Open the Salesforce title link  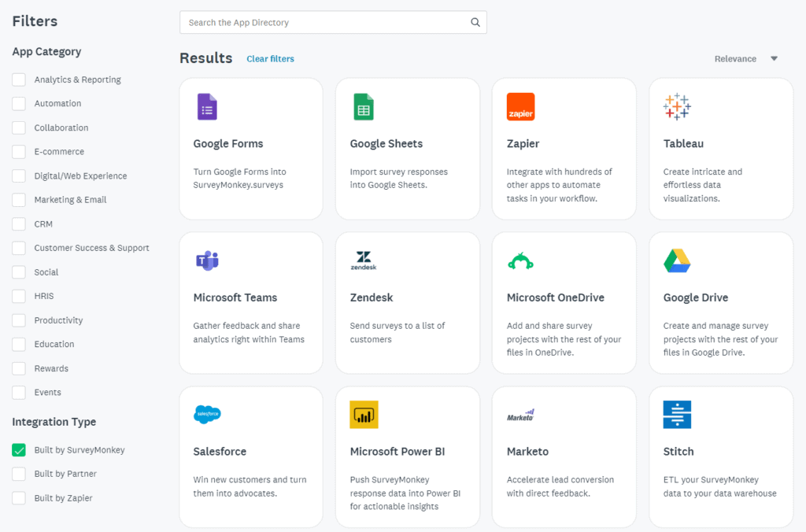click(x=220, y=451)
